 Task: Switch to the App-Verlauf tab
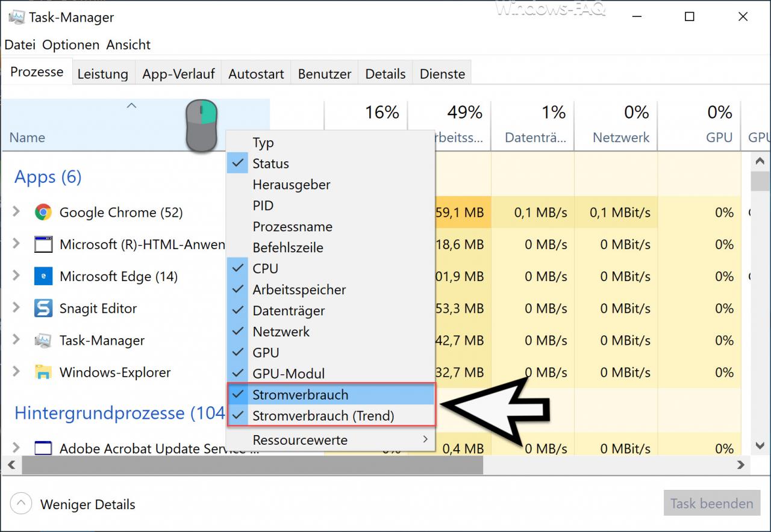pos(178,74)
